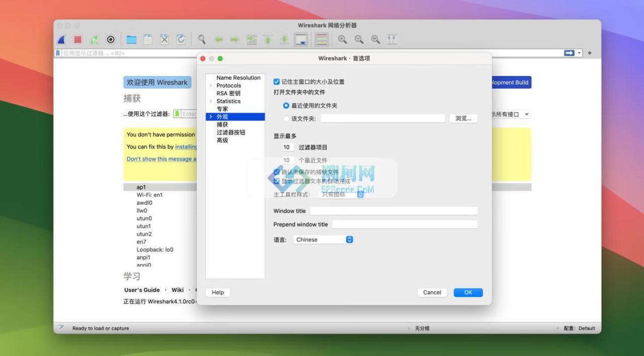
Task: Expand the 外观 tree node arrow
Action: tap(211, 117)
